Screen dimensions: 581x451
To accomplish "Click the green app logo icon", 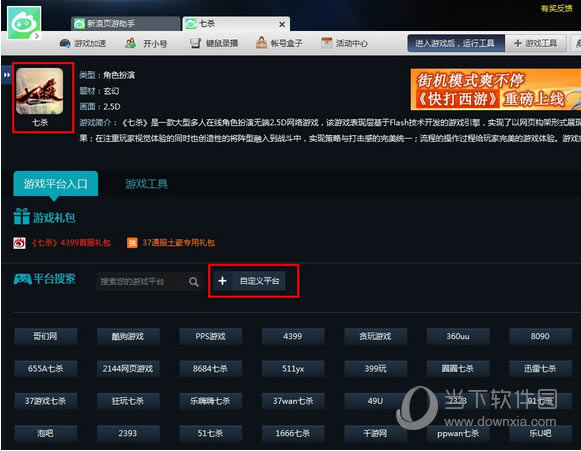I will click(x=24, y=22).
